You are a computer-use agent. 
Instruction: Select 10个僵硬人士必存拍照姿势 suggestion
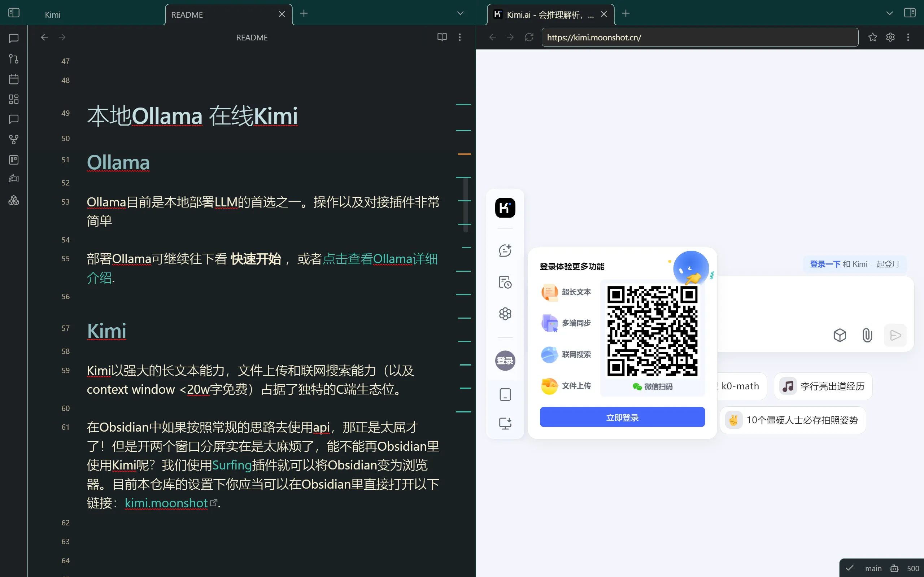(x=793, y=420)
